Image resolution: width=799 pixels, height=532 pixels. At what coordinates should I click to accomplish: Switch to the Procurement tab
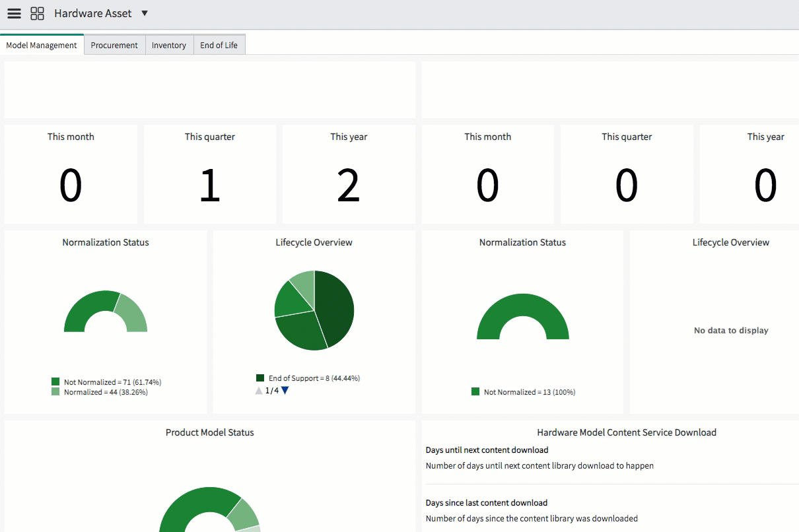[114, 45]
